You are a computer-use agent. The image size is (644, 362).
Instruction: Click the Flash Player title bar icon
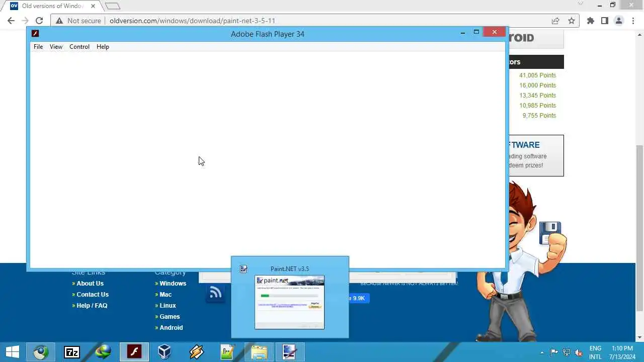(35, 34)
